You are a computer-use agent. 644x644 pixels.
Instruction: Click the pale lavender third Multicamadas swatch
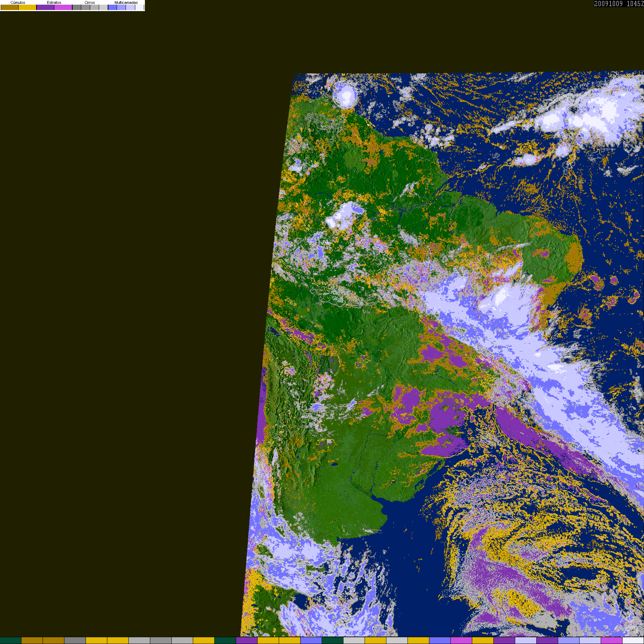pos(130,7)
